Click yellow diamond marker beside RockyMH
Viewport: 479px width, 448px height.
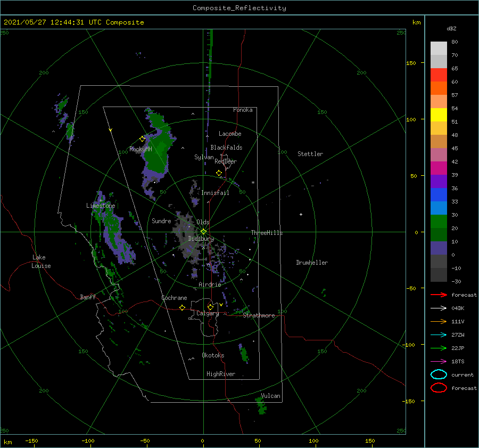142,139
